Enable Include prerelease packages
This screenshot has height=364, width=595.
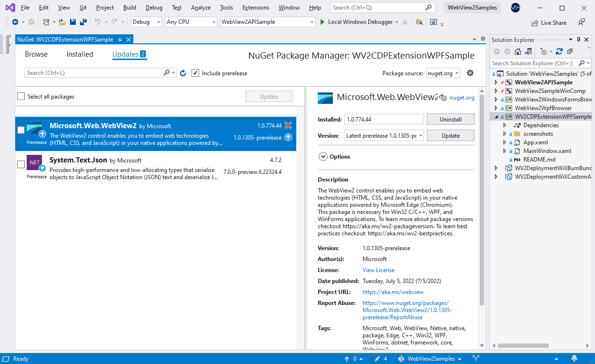tap(195, 73)
